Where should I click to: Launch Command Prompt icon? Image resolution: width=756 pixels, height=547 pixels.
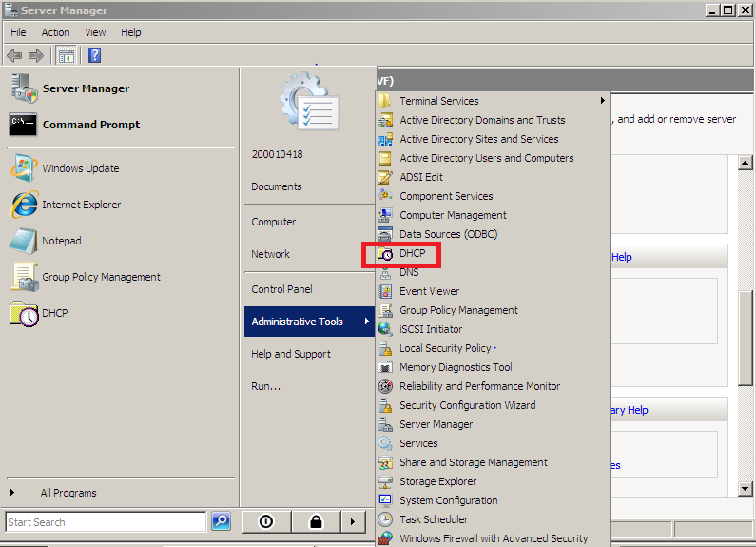tap(23, 125)
